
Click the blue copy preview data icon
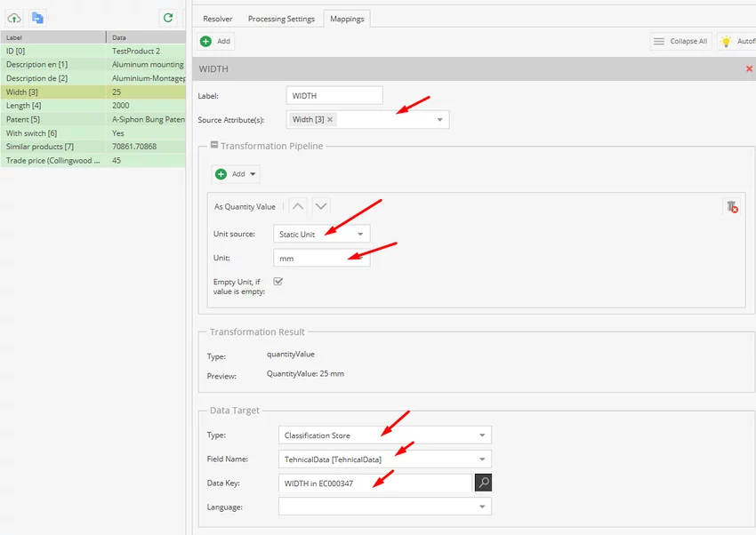37,19
